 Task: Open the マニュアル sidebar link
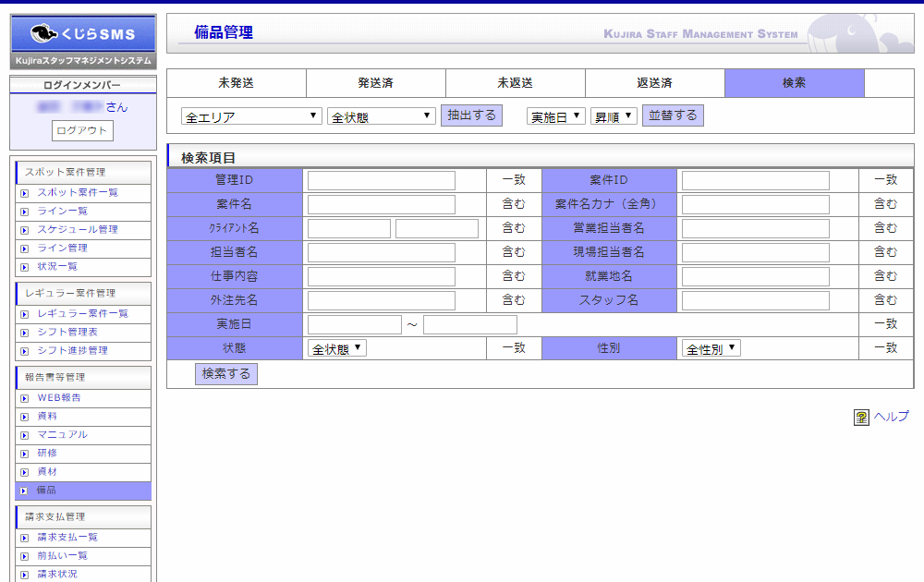point(63,435)
